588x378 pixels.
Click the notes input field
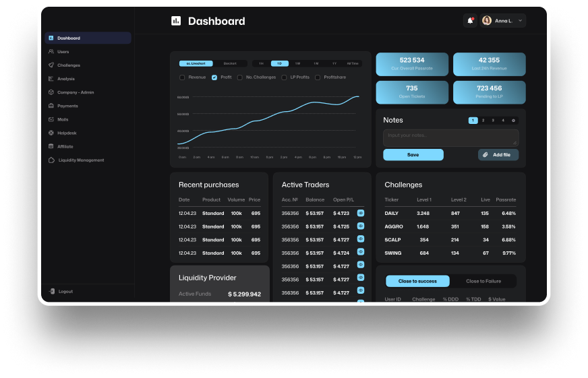[451, 138]
